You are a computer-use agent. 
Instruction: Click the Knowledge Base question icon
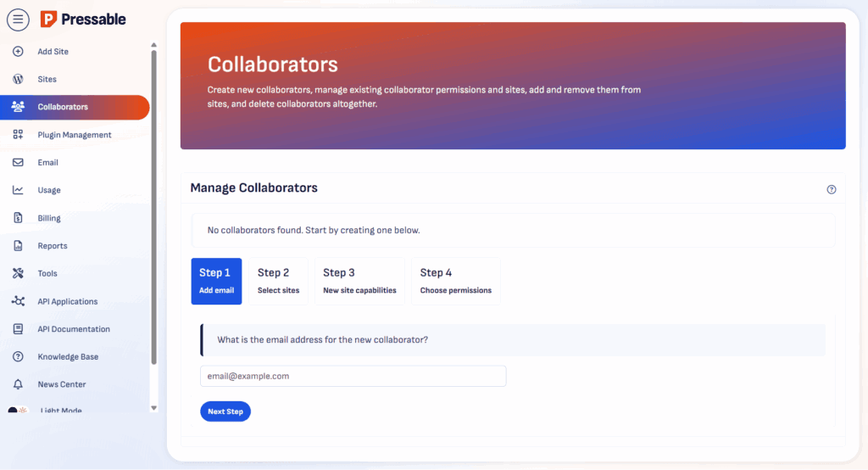(x=18, y=356)
